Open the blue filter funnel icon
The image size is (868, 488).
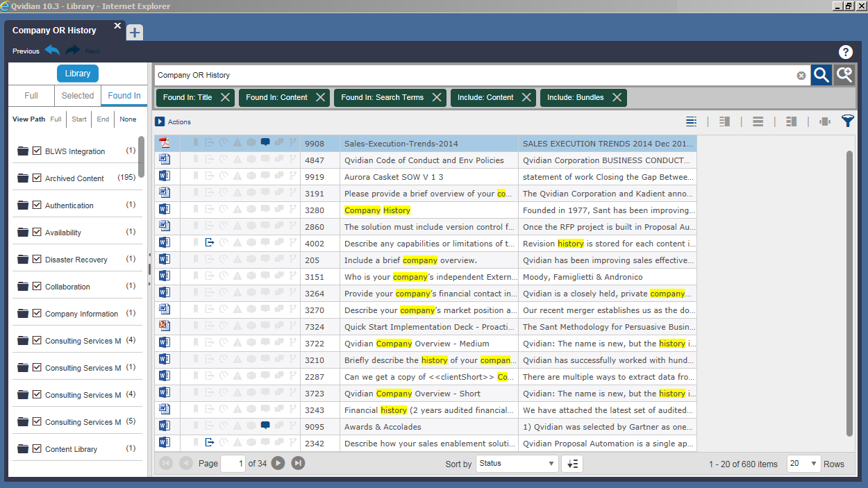pos(847,121)
